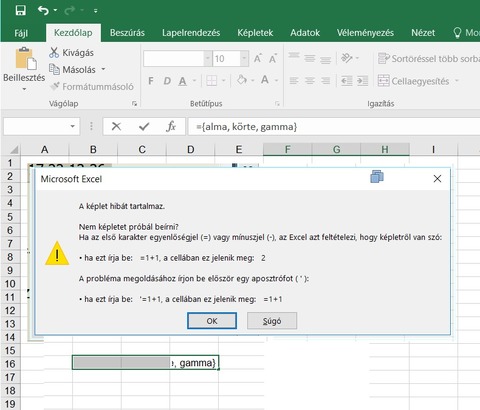480x410 pixels.
Task: Expand the font color dropdown arrow
Action: point(276,81)
